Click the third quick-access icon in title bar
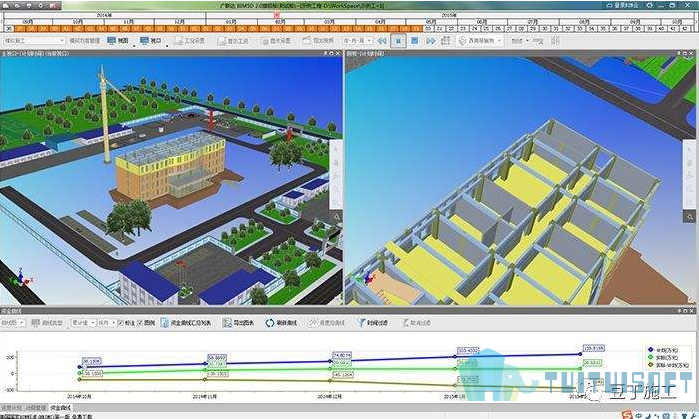The image size is (699, 419). click(x=29, y=5)
